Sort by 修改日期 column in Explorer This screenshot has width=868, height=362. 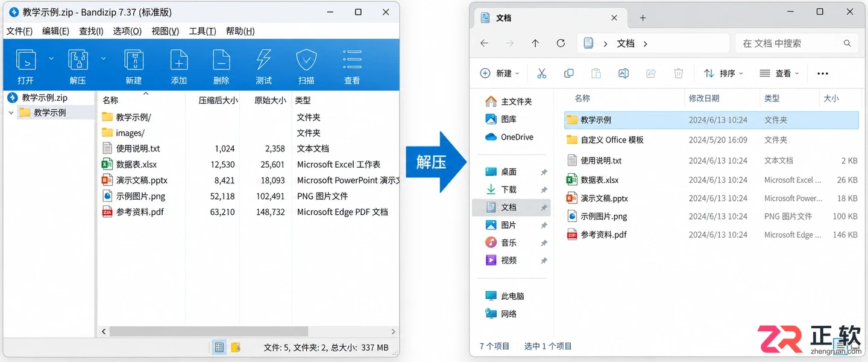click(x=704, y=98)
